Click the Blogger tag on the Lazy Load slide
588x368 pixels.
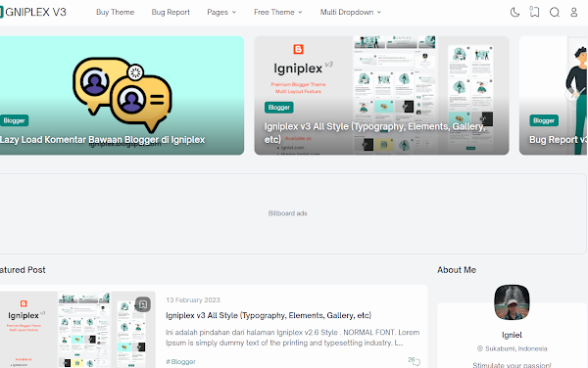pos(15,120)
